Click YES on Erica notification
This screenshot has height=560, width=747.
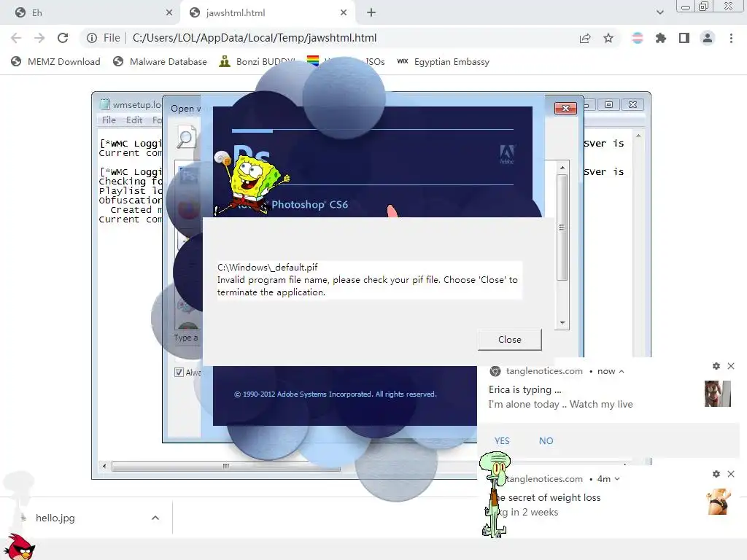(x=502, y=441)
